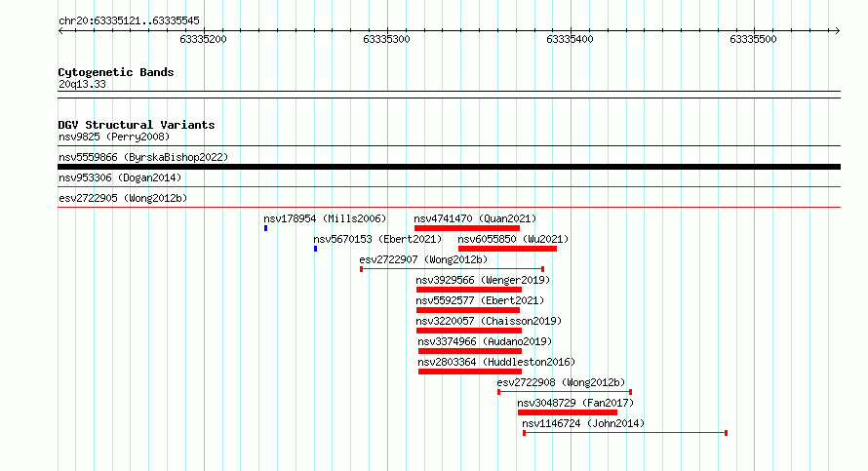Open variant nsv3048729 (Fan2017) label
Image resolution: width=868 pixels, height=471 pixels.
click(x=575, y=403)
